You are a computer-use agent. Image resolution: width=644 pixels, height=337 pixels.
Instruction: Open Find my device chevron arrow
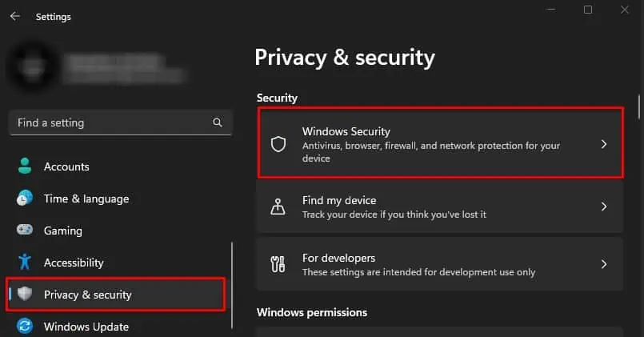[604, 207]
